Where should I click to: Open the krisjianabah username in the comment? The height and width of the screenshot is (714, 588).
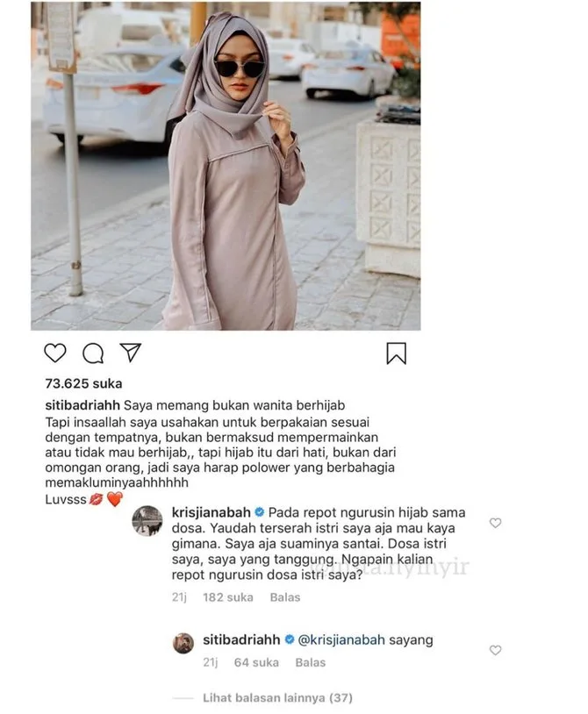click(x=212, y=512)
